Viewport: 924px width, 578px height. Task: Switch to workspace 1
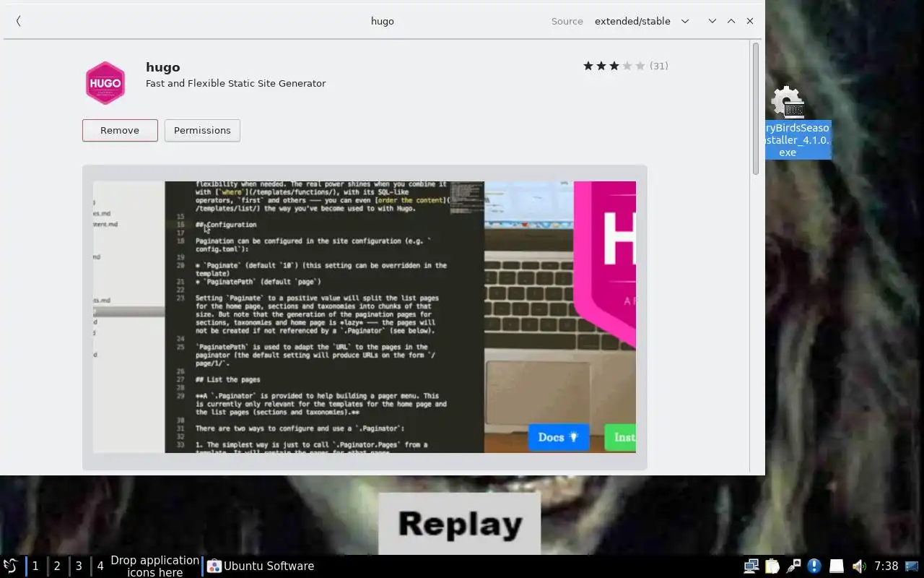(35, 566)
